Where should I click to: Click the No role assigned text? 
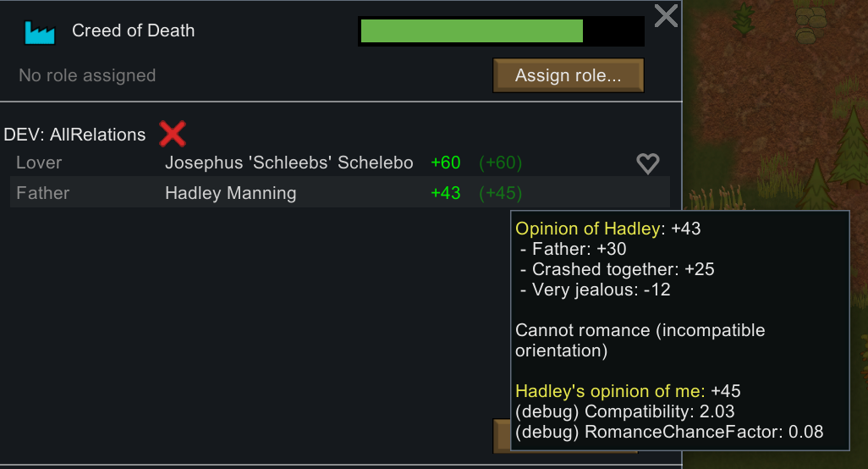(87, 75)
